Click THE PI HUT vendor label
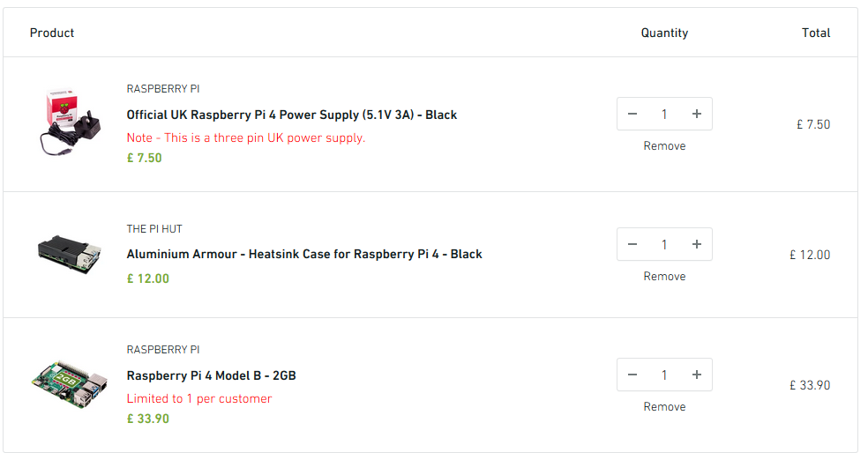The width and height of the screenshot is (868, 460). coord(154,229)
